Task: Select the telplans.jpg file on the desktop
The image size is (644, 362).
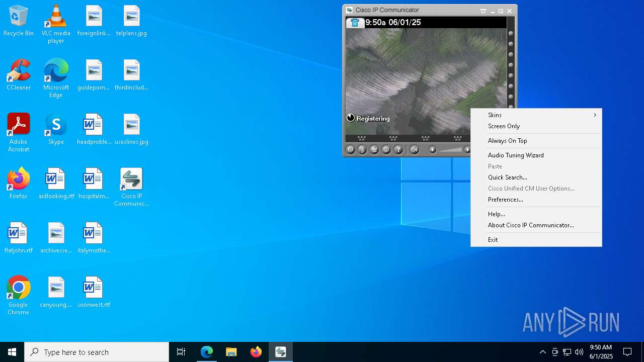Action: [131, 21]
